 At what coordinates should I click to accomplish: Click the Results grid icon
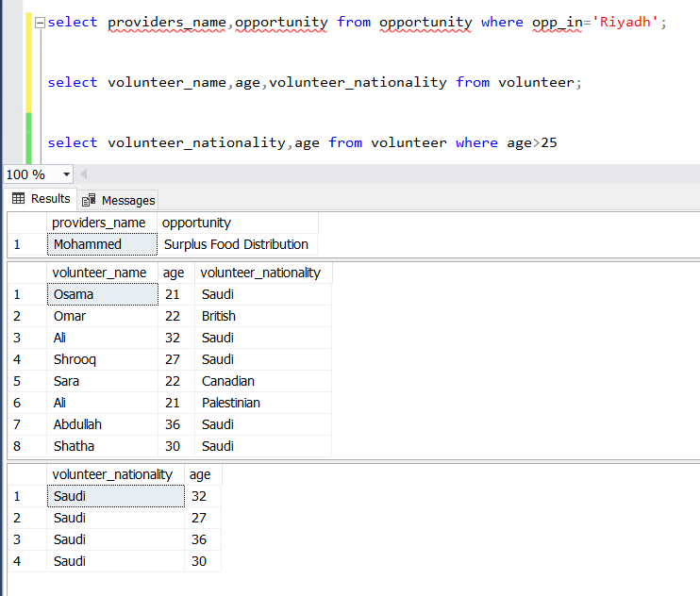pyautogui.click(x=18, y=199)
